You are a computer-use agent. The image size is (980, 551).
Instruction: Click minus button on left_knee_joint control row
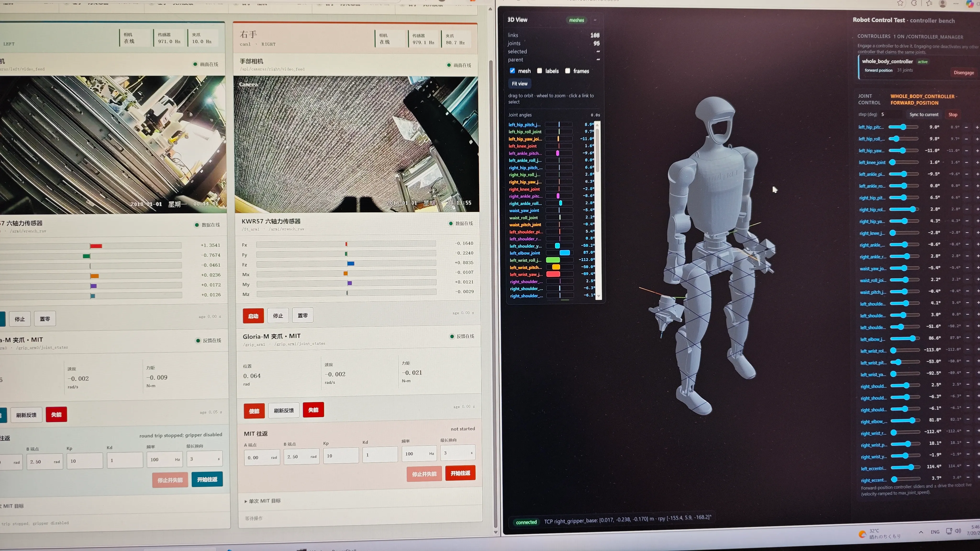click(966, 162)
